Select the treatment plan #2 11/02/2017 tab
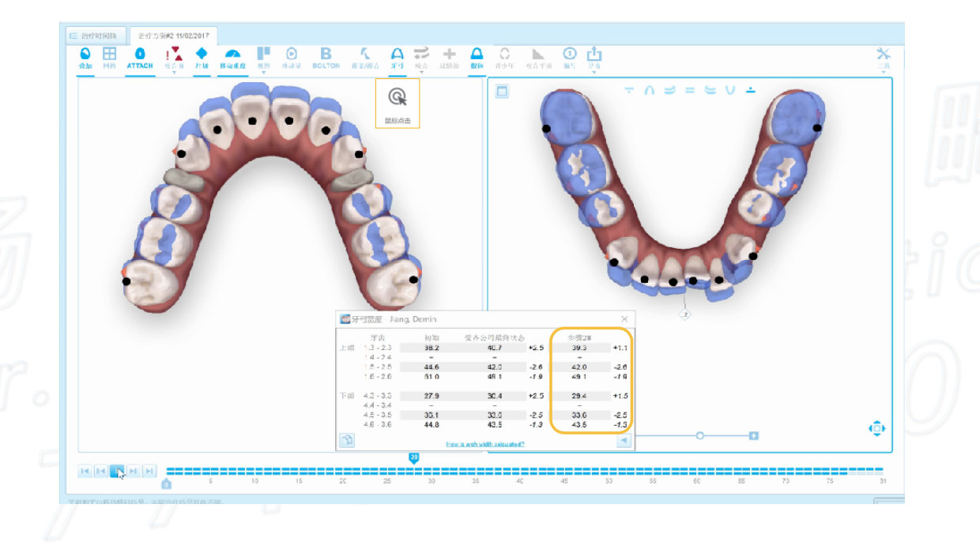 click(x=173, y=36)
